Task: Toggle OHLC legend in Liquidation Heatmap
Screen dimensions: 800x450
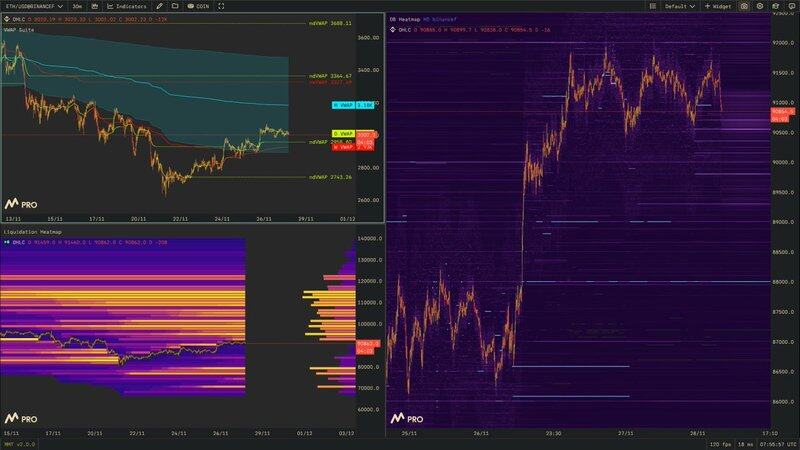Action: pyautogui.click(x=14, y=241)
